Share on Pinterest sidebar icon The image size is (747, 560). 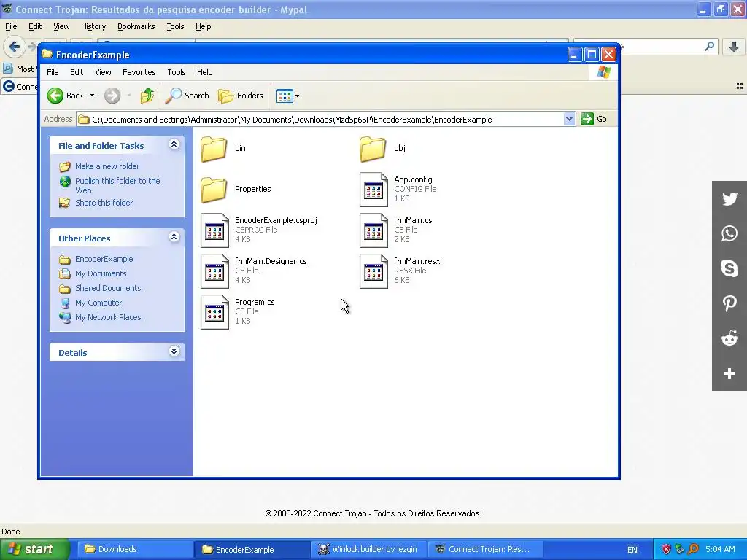(x=729, y=303)
